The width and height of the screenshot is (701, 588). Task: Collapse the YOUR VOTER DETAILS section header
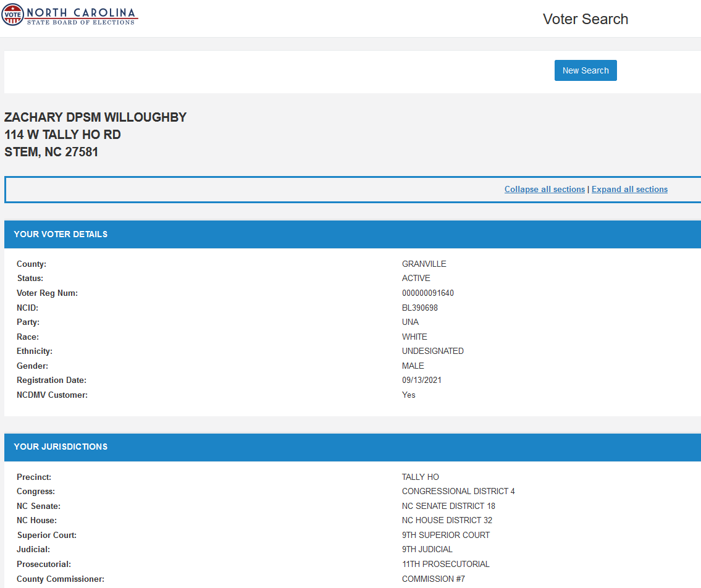[x=353, y=234]
